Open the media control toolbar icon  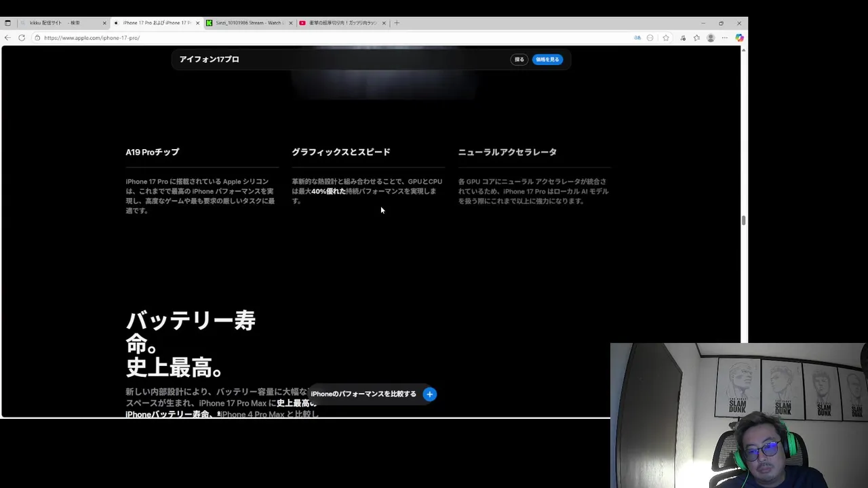(x=683, y=38)
